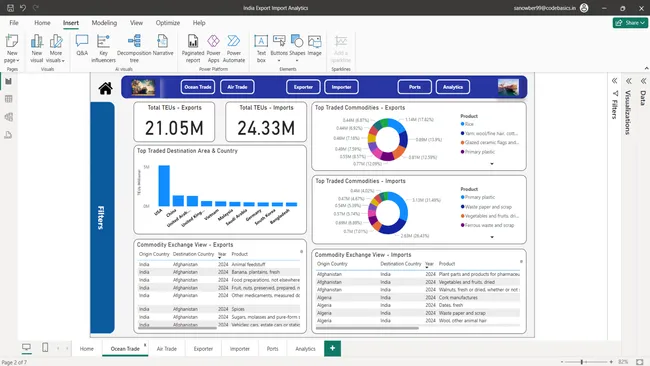Select desktop layout icon at bottom
Image resolution: width=650 pixels, height=366 pixels.
point(26,347)
